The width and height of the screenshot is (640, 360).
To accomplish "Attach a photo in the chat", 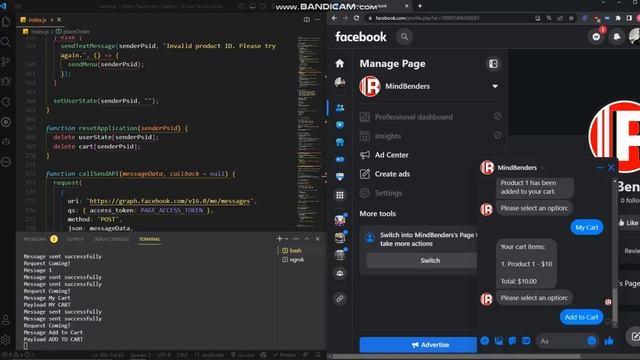I will [x=499, y=341].
